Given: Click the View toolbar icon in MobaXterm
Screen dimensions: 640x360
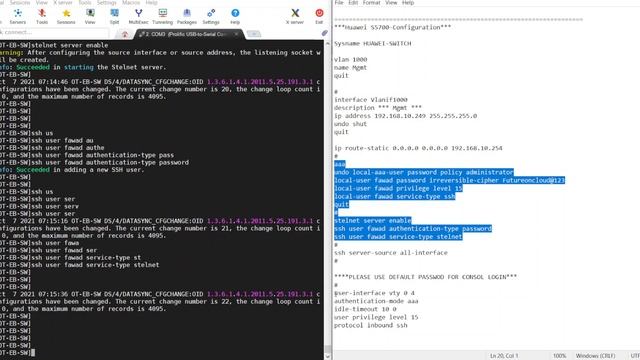Looking at the screenshot, I should click(90, 17).
